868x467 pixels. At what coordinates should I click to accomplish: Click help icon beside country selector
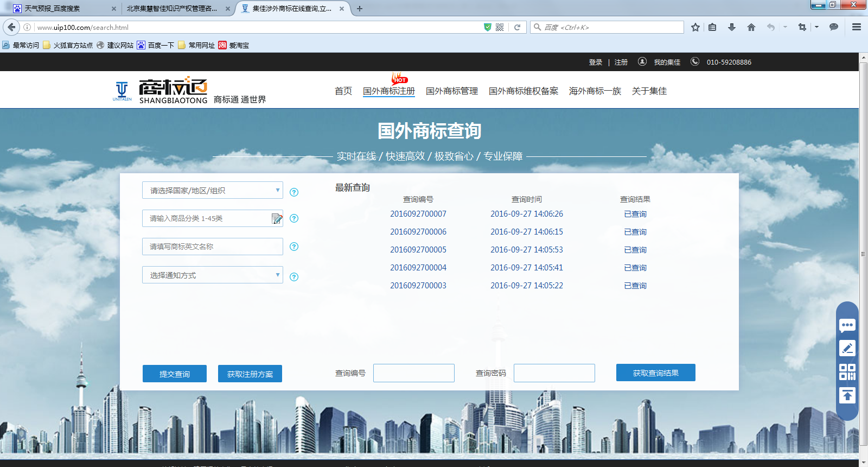(294, 192)
